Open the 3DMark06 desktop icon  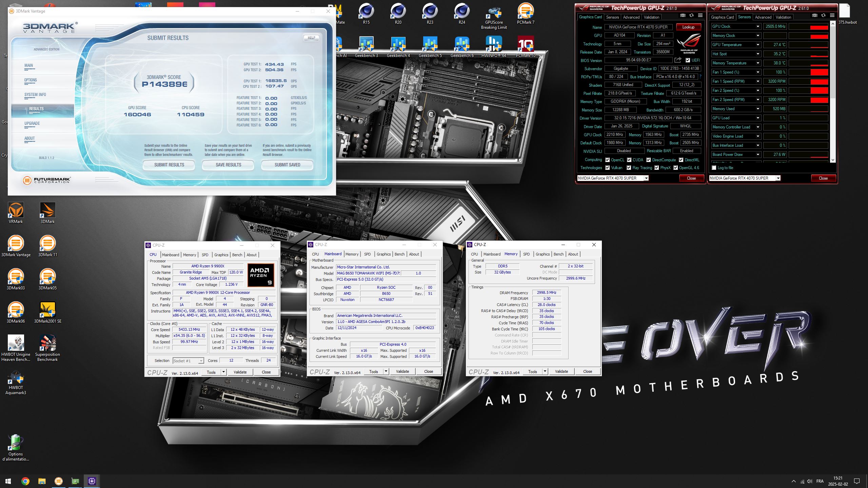click(16, 312)
